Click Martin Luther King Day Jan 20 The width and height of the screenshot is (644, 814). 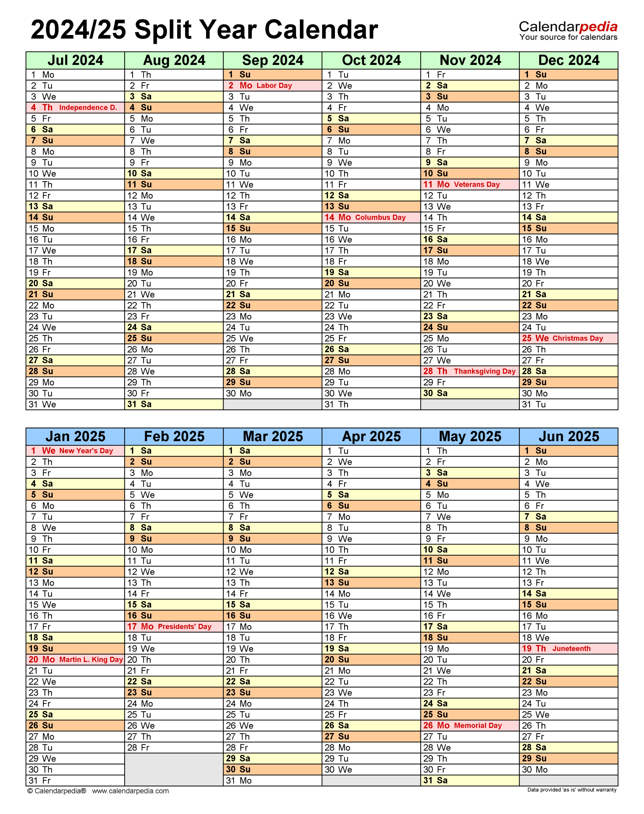click(x=79, y=645)
